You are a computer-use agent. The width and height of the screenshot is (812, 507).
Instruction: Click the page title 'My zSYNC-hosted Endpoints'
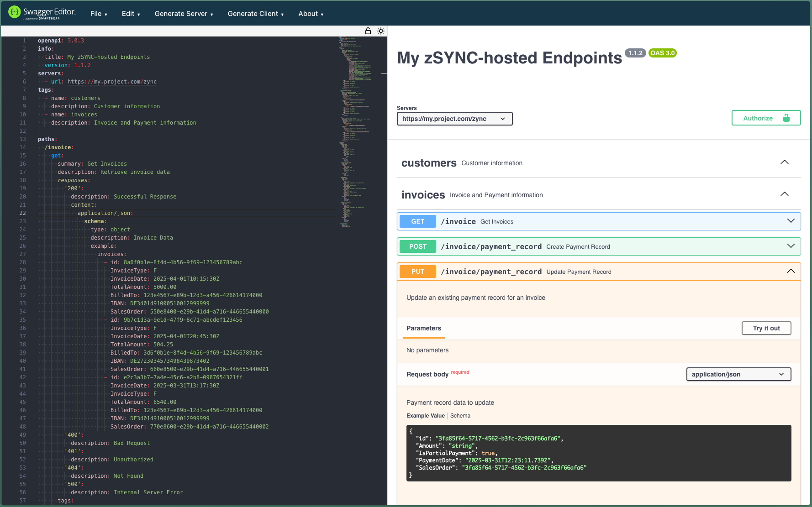(x=509, y=58)
